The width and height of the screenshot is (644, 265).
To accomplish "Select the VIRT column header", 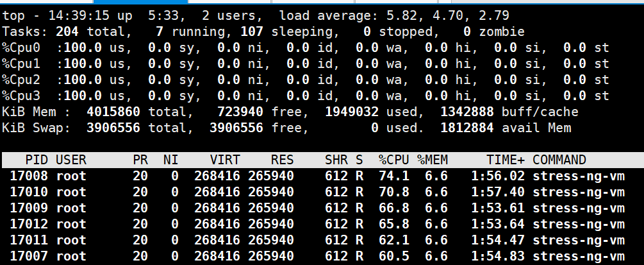I will point(225,160).
